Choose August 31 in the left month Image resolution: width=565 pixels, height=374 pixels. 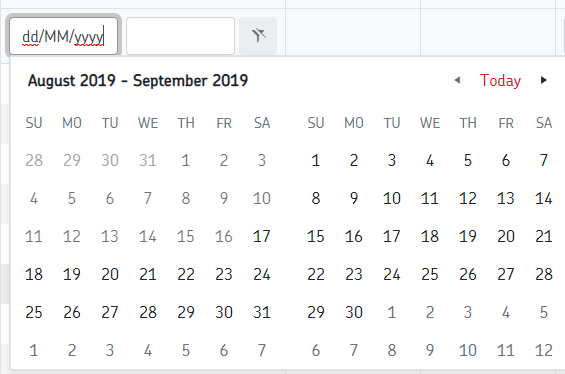tap(262, 312)
